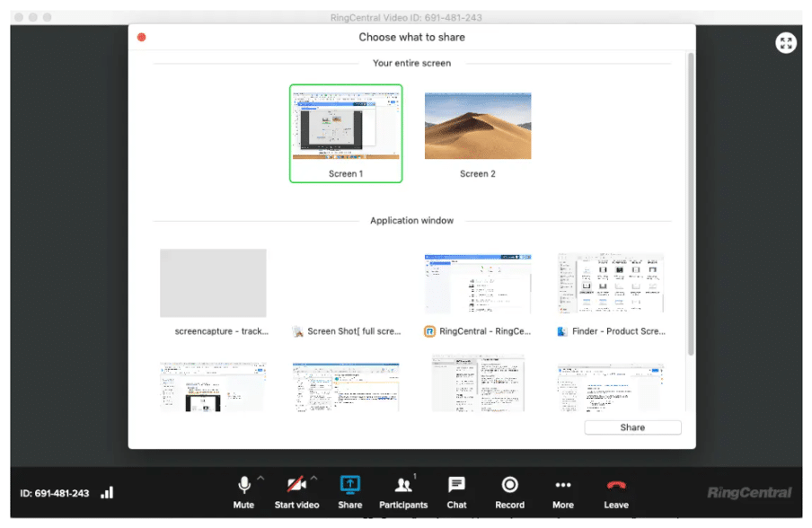The width and height of the screenshot is (812, 528).
Task: Click the signal strength indicator
Action: pyautogui.click(x=107, y=492)
